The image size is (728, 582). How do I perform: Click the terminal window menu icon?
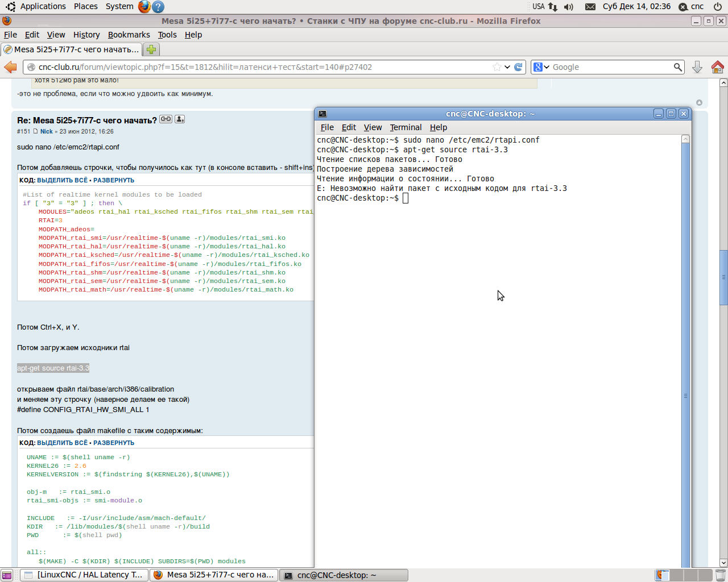tap(322, 114)
